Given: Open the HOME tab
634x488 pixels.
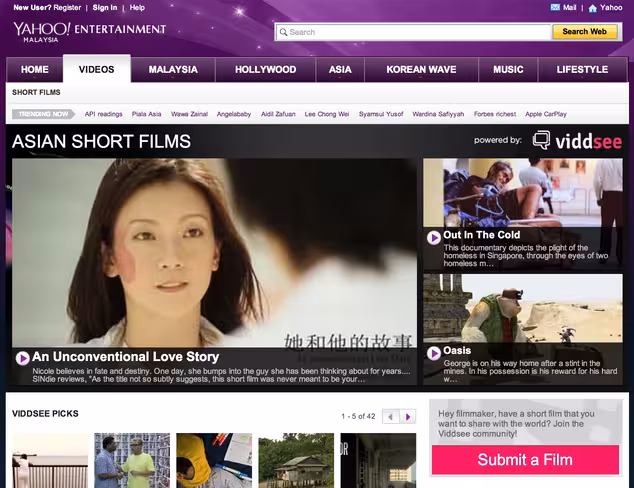Looking at the screenshot, I should (x=35, y=70).
